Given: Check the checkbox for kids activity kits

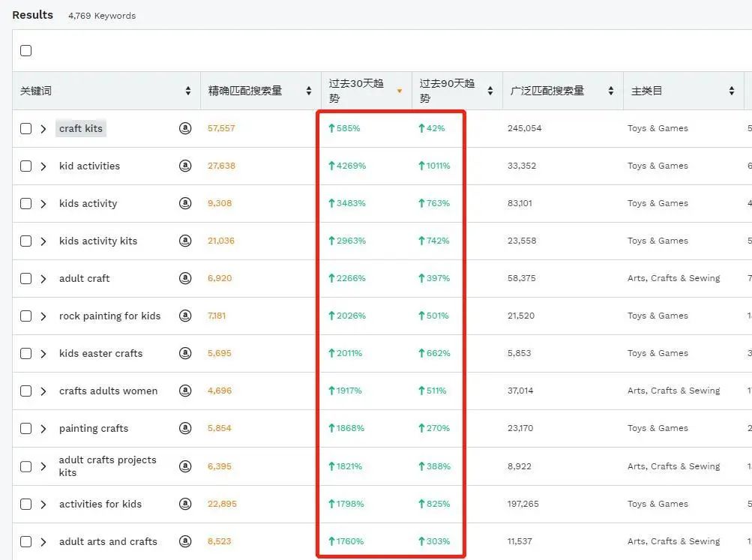Looking at the screenshot, I should pyautogui.click(x=25, y=241).
